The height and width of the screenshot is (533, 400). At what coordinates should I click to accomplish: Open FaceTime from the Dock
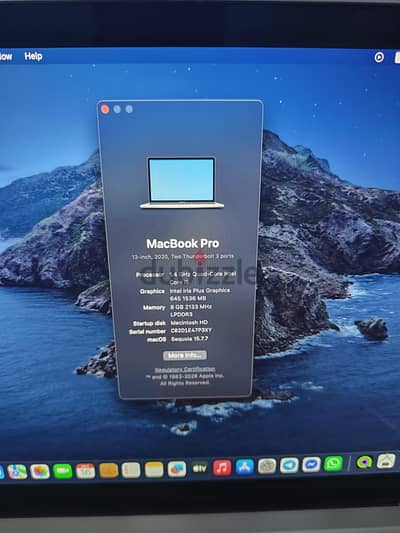click(x=63, y=471)
